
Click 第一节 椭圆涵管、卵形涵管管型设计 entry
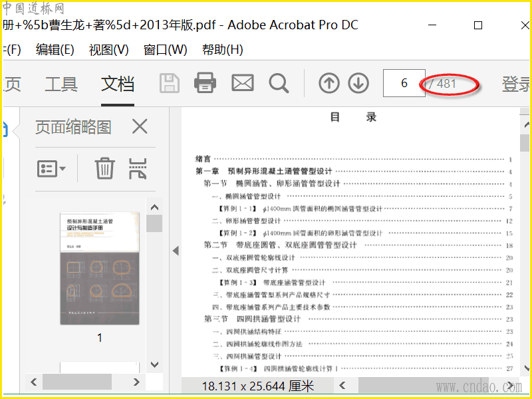358,184
